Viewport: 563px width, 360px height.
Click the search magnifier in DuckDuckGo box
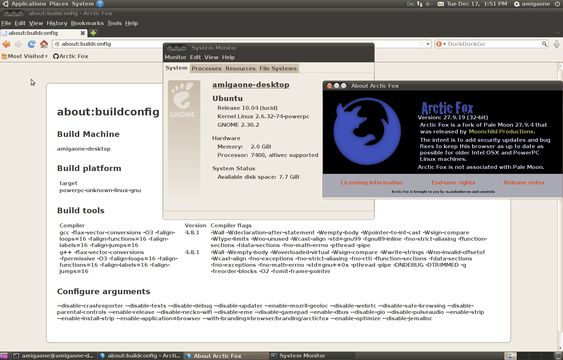544,44
